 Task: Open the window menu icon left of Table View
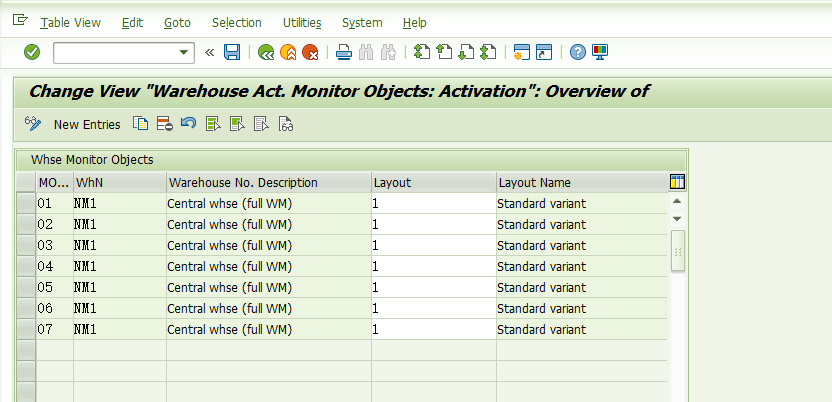(20, 21)
